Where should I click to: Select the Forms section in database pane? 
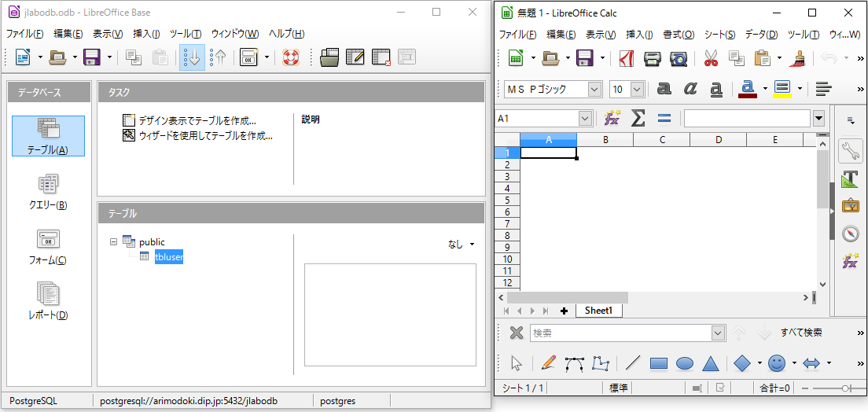pos(48,246)
